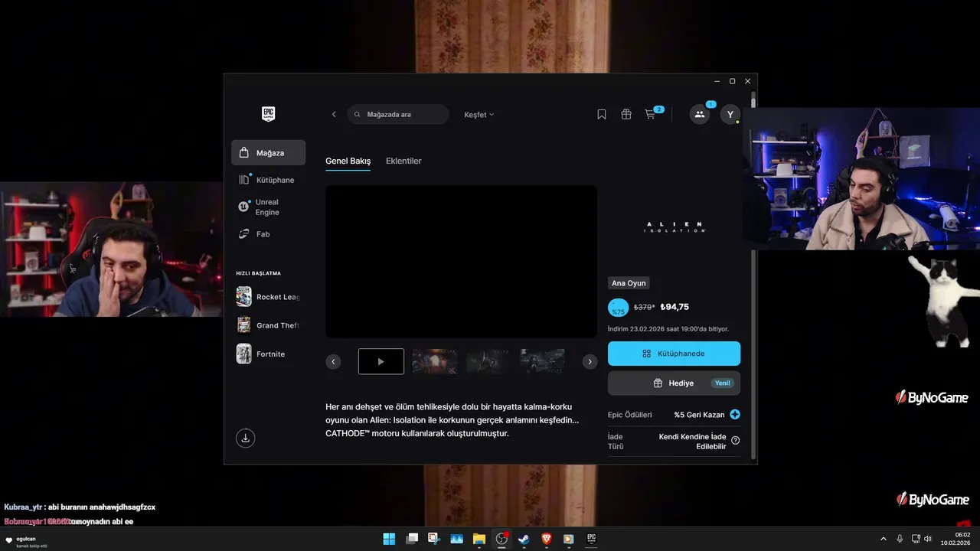
Task: Open the downloads icon in sidebar
Action: pyautogui.click(x=245, y=438)
